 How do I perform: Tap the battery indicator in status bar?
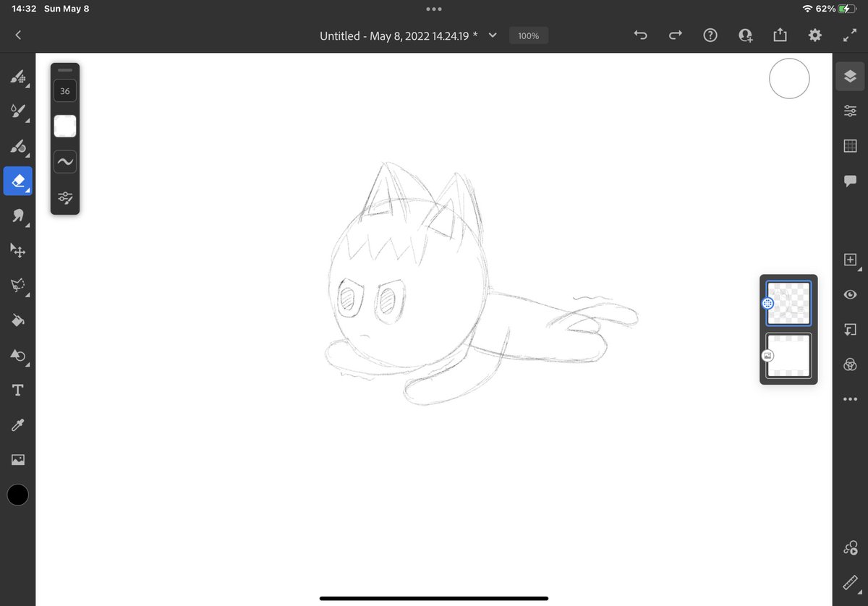tap(848, 9)
